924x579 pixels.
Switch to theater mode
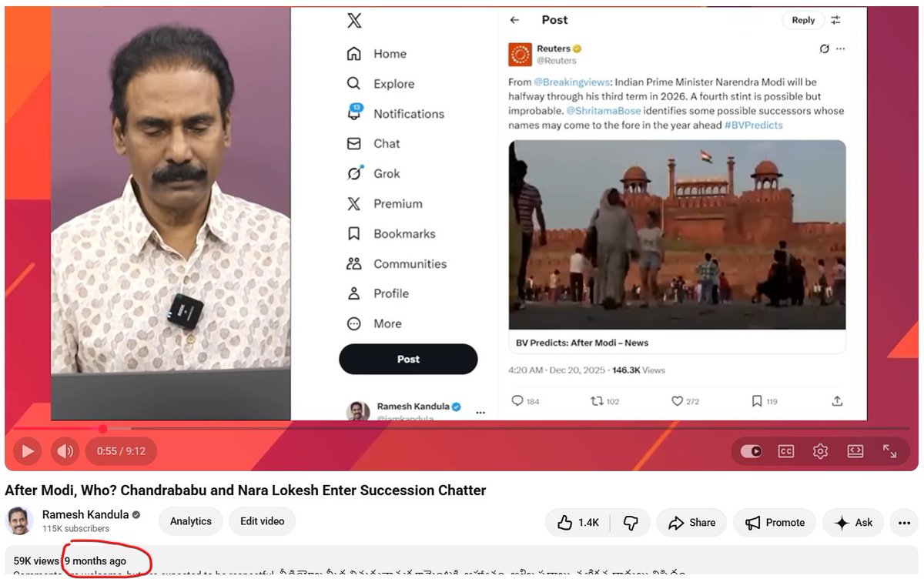855,451
